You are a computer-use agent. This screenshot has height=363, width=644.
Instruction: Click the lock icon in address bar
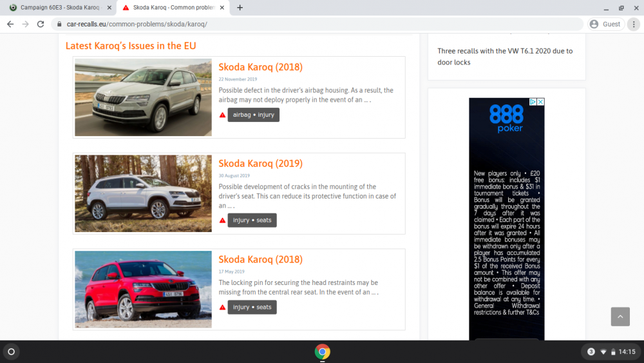click(x=59, y=25)
